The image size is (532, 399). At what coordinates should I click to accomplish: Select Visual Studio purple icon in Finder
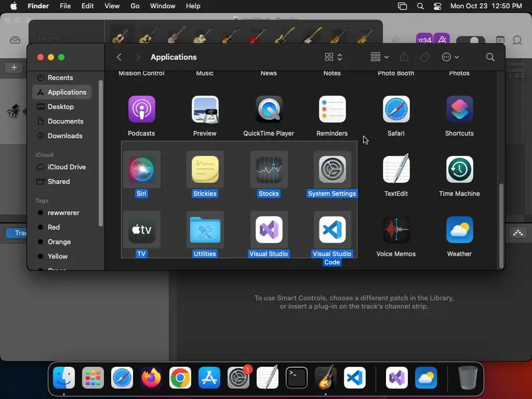pyautogui.click(x=269, y=230)
